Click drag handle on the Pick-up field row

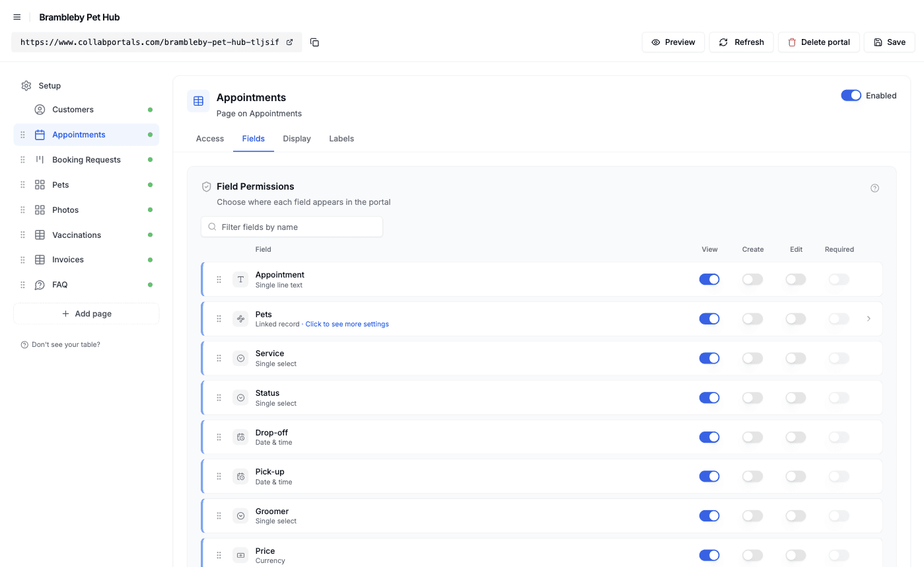point(219,476)
